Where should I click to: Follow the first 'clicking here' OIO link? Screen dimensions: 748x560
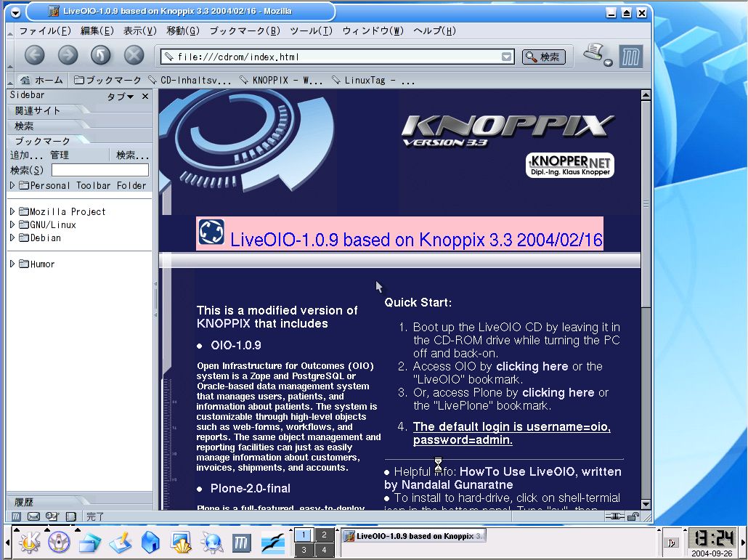532,366
